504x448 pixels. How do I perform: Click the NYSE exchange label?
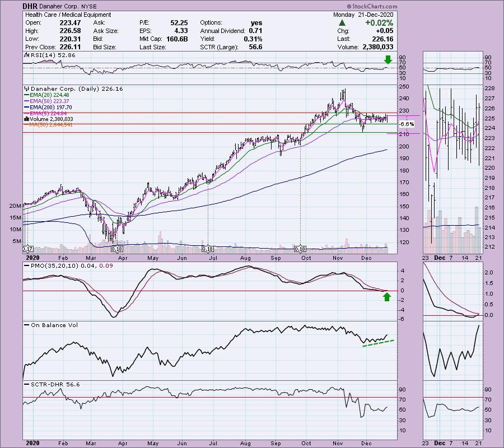pos(88,6)
